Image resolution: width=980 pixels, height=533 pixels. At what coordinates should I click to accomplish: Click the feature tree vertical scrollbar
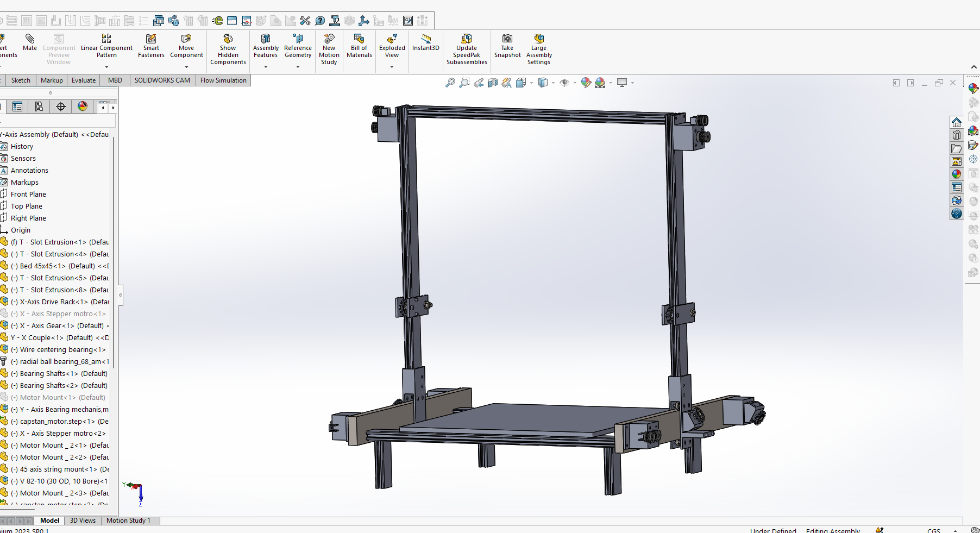tap(114, 253)
